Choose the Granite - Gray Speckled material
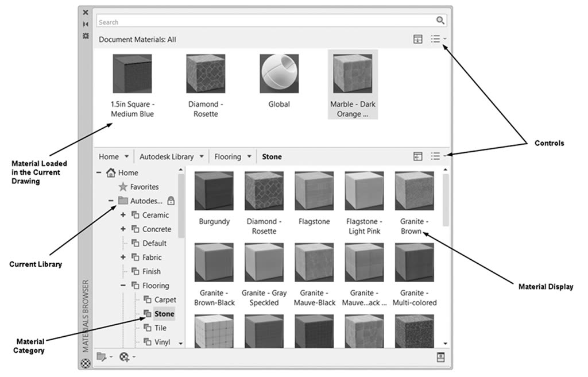 coord(264,262)
